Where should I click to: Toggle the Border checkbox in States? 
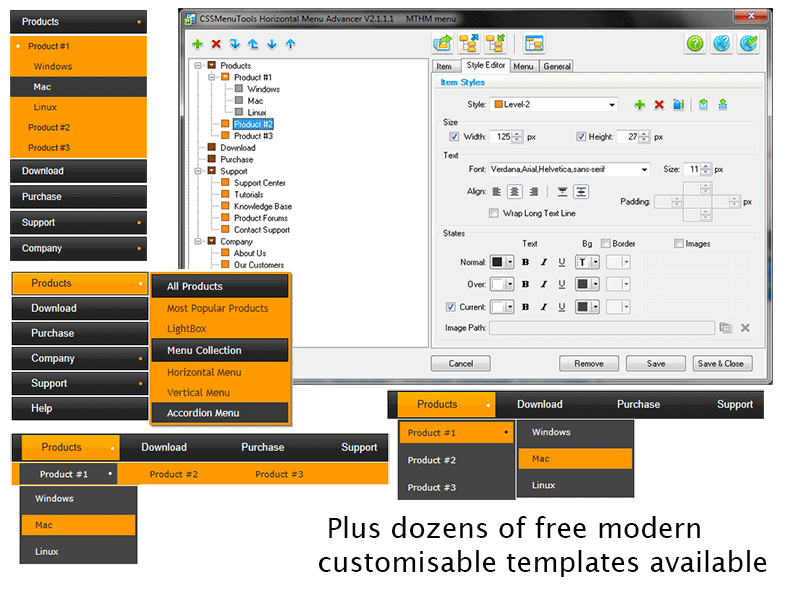pyautogui.click(x=604, y=243)
